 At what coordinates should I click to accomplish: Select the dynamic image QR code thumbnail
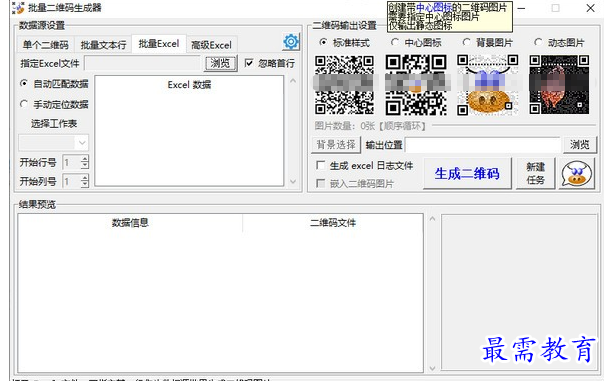pos(559,85)
